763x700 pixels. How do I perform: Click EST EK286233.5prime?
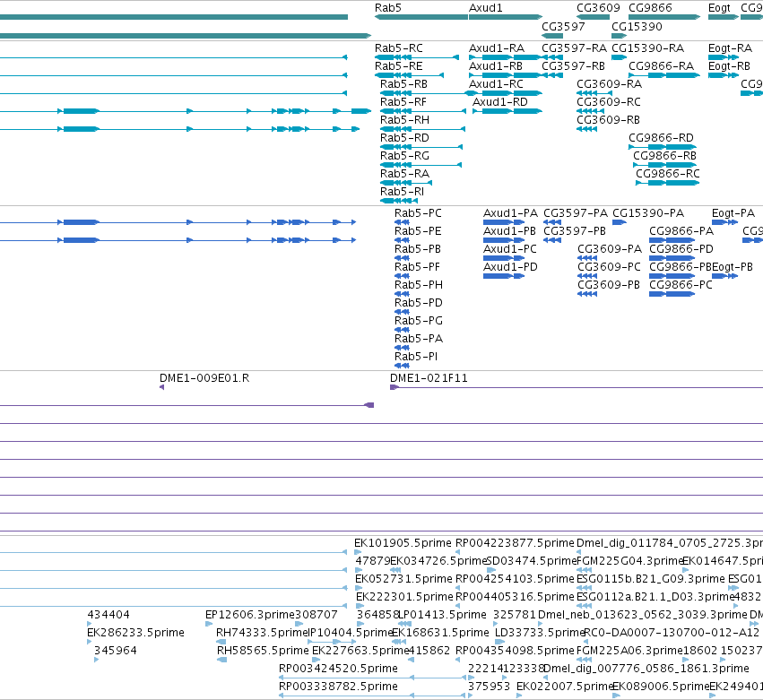(135, 633)
